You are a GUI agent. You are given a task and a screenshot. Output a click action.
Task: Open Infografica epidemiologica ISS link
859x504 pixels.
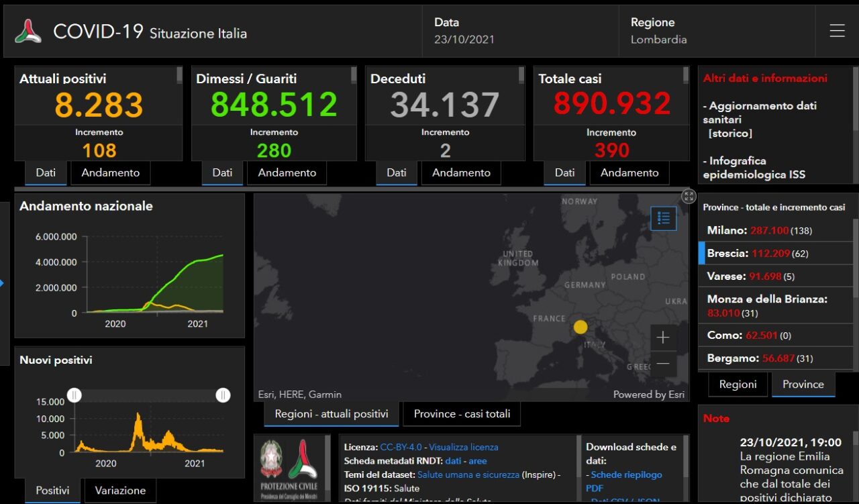click(x=754, y=168)
